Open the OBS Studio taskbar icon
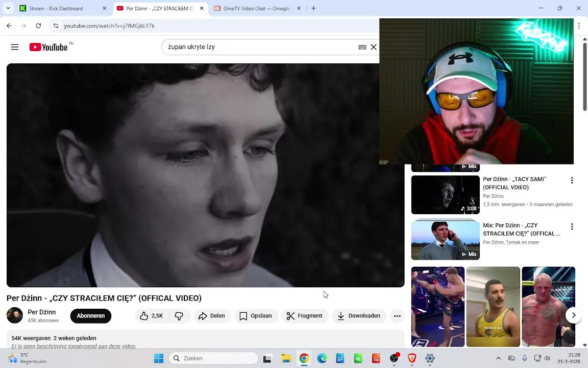This screenshot has height=368, width=588. [394, 359]
